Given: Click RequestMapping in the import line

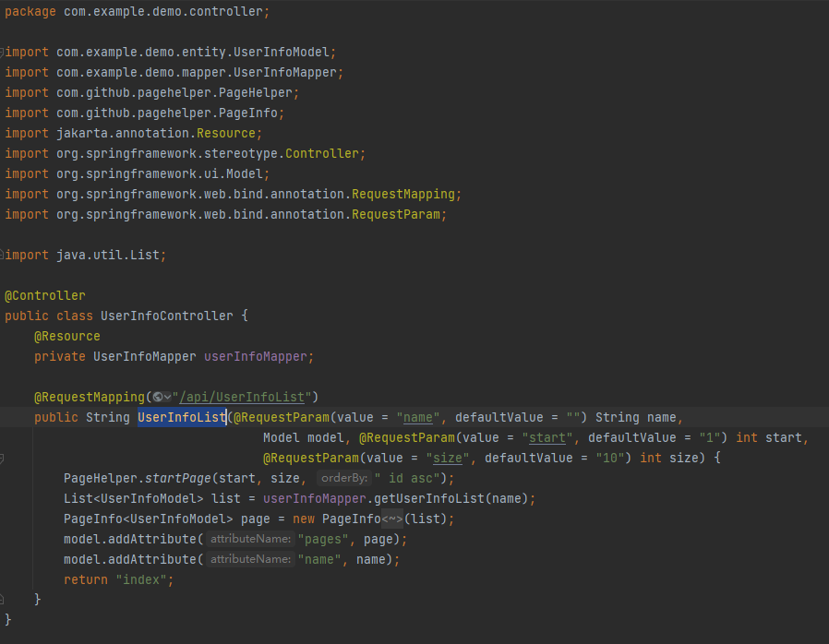Looking at the screenshot, I should (403, 195).
